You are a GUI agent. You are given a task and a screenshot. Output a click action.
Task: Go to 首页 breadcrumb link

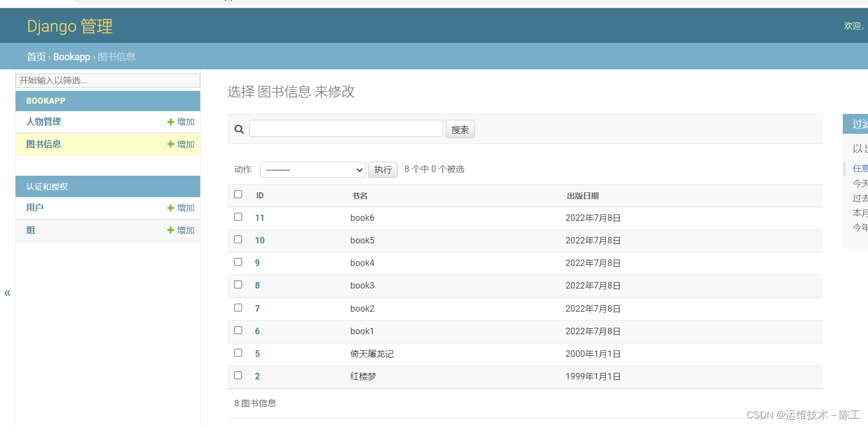[x=36, y=57]
